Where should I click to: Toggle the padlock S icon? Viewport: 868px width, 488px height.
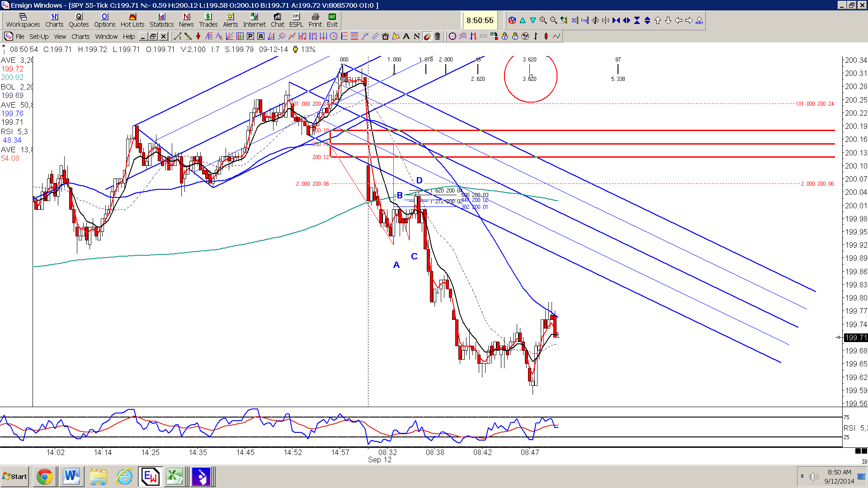point(505,36)
